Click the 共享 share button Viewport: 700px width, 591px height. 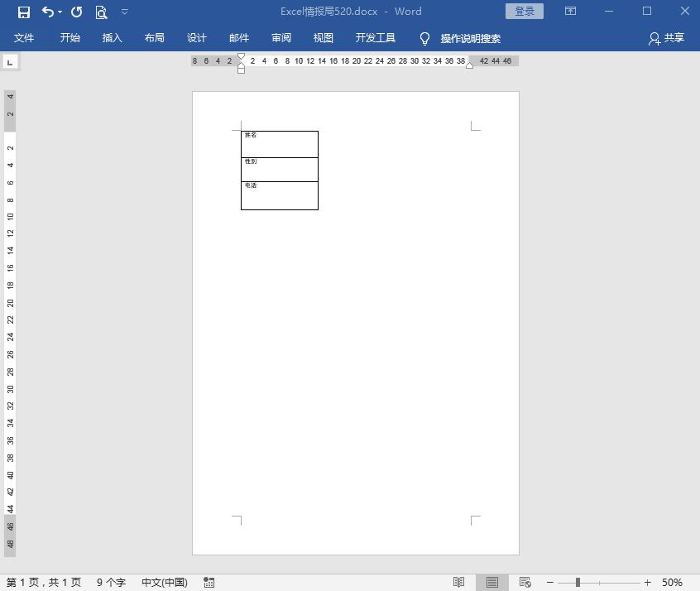tap(667, 38)
